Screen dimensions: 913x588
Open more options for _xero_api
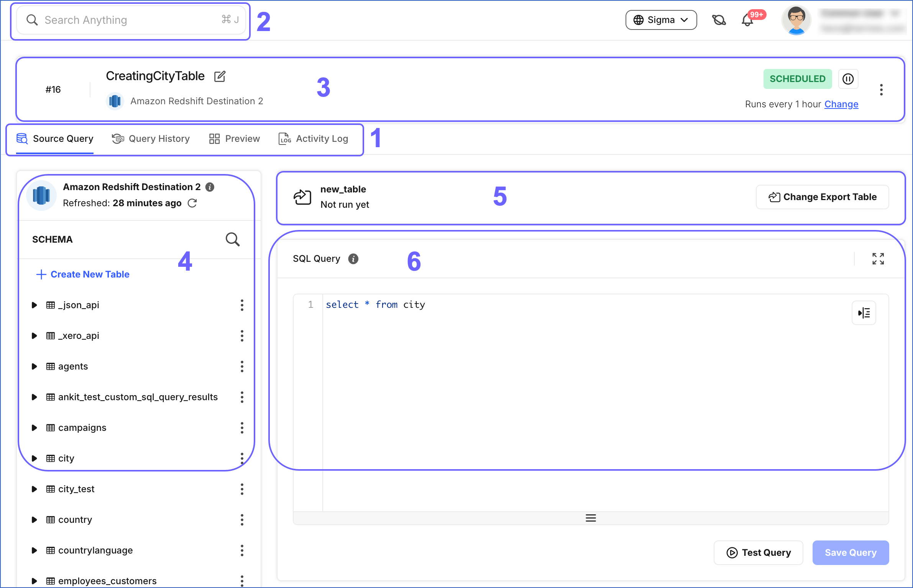[242, 336]
